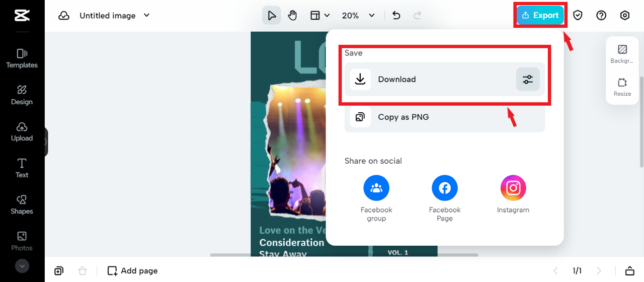Open download settings sliders icon
644x282 pixels.
[528, 80]
